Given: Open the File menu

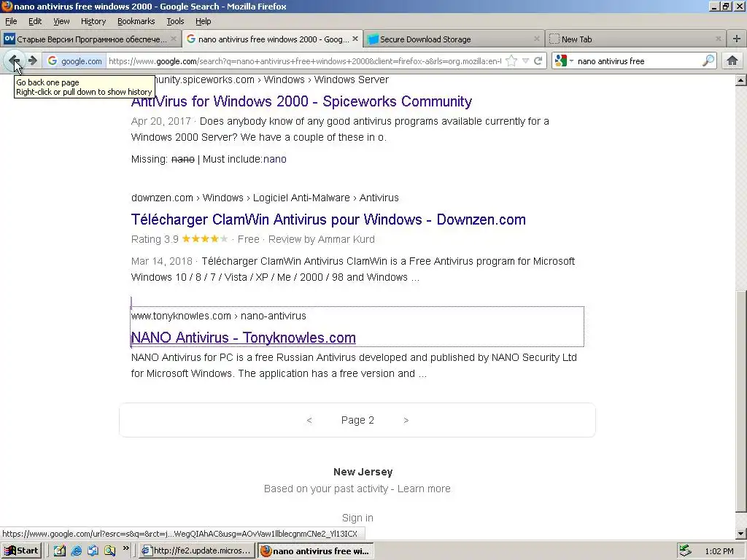Looking at the screenshot, I should (11, 21).
